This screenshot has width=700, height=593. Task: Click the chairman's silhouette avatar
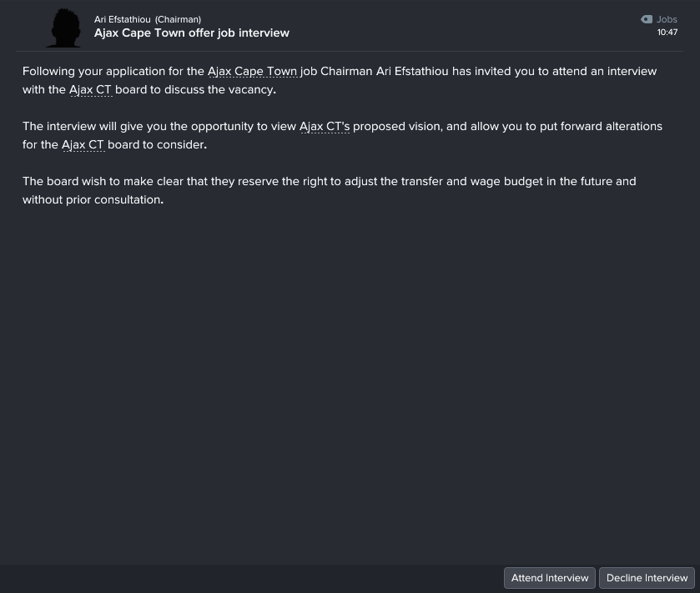[x=64, y=28]
